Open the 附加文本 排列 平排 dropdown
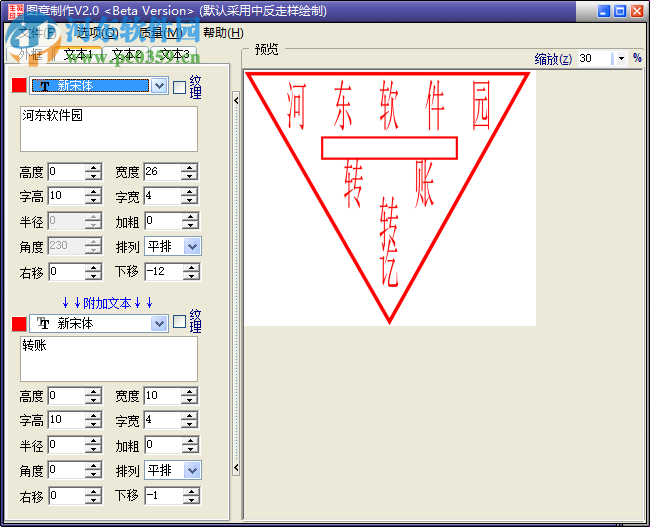The height and width of the screenshot is (527, 650). [x=192, y=471]
